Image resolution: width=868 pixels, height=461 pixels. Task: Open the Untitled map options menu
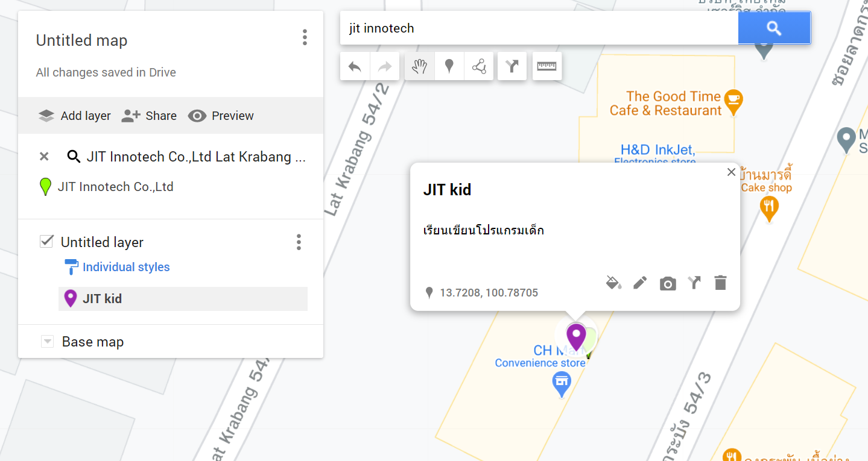point(305,37)
